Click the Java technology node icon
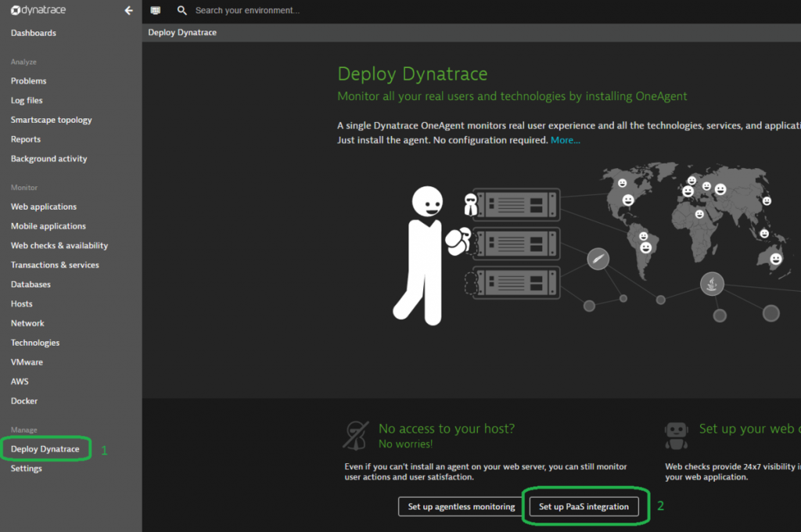The height and width of the screenshot is (532, 801). click(712, 284)
